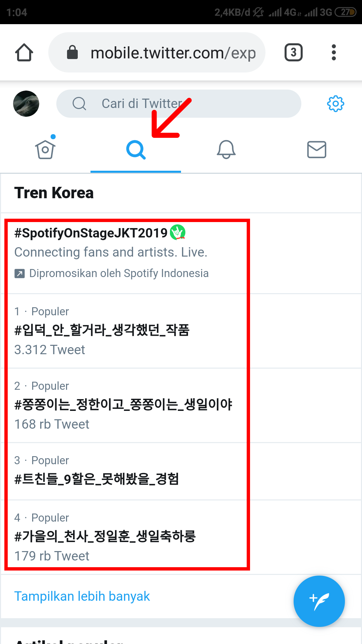Open trend #트친들_9할은_못해봤을_경험
Image resolution: width=362 pixels, height=644 pixels.
click(97, 480)
